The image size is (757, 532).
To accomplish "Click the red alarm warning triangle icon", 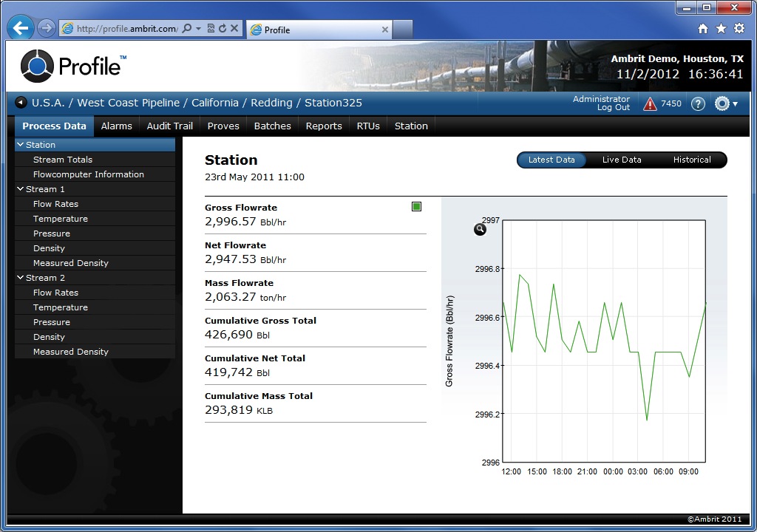I will [x=650, y=103].
